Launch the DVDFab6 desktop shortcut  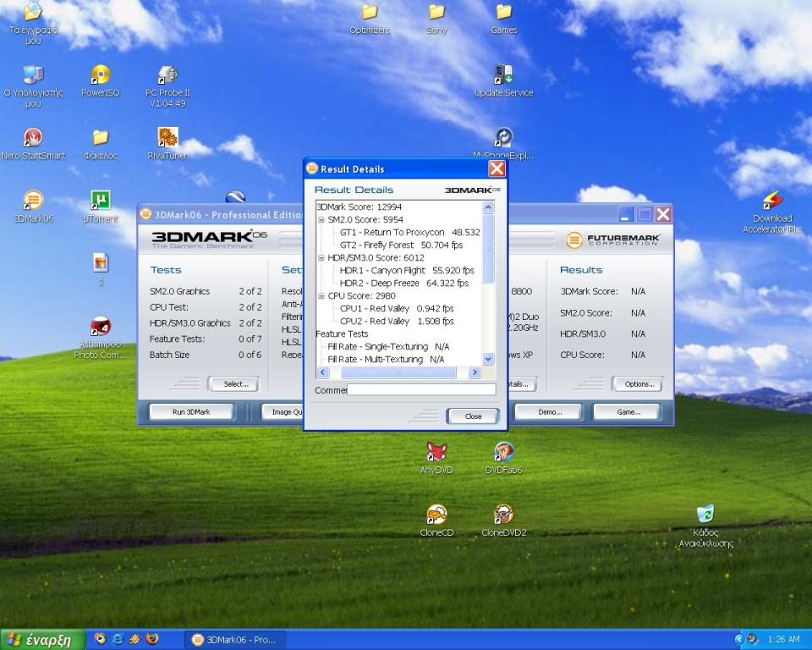pyautogui.click(x=503, y=458)
